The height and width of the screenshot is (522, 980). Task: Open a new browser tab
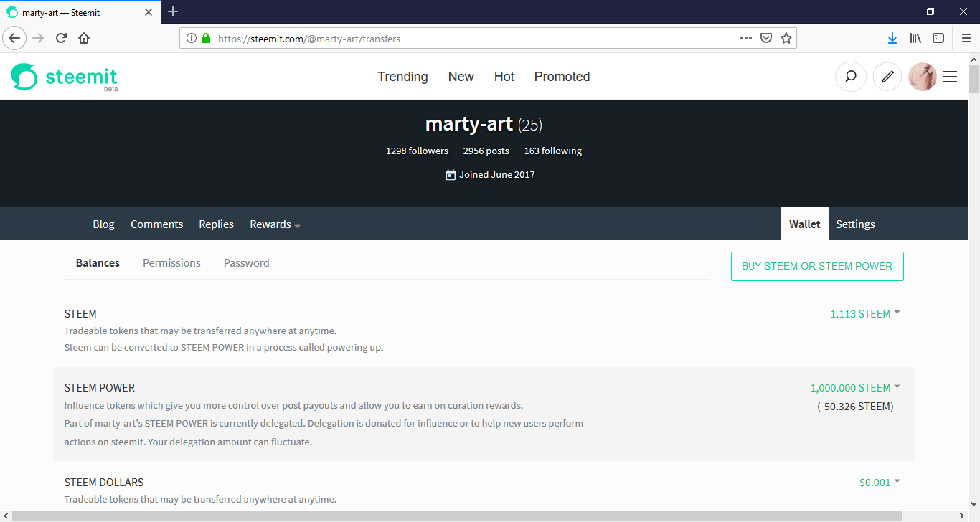click(x=173, y=11)
